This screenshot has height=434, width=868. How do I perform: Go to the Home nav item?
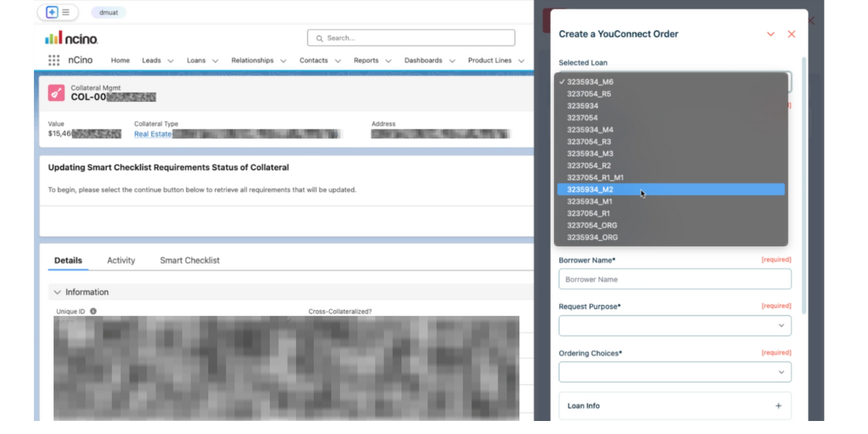point(120,61)
